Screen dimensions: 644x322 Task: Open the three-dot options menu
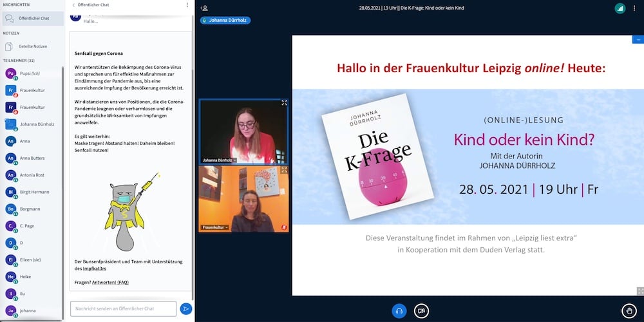634,8
